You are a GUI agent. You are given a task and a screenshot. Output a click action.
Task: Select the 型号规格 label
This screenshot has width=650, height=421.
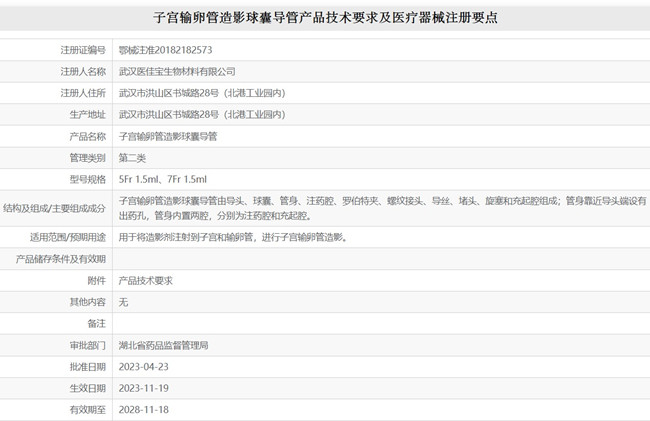coord(88,179)
